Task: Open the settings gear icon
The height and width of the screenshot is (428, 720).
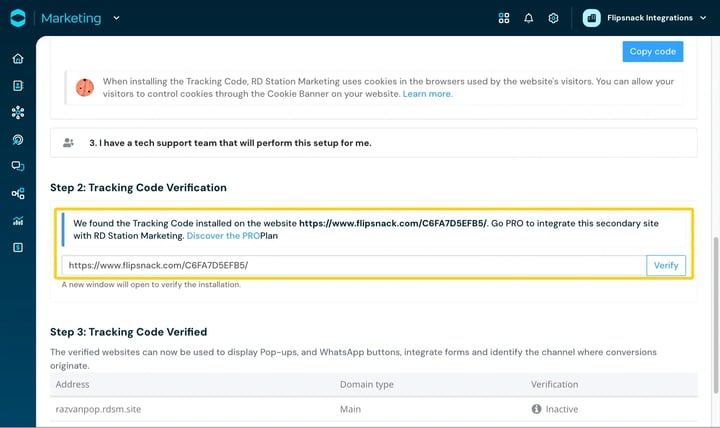Action: (x=553, y=18)
